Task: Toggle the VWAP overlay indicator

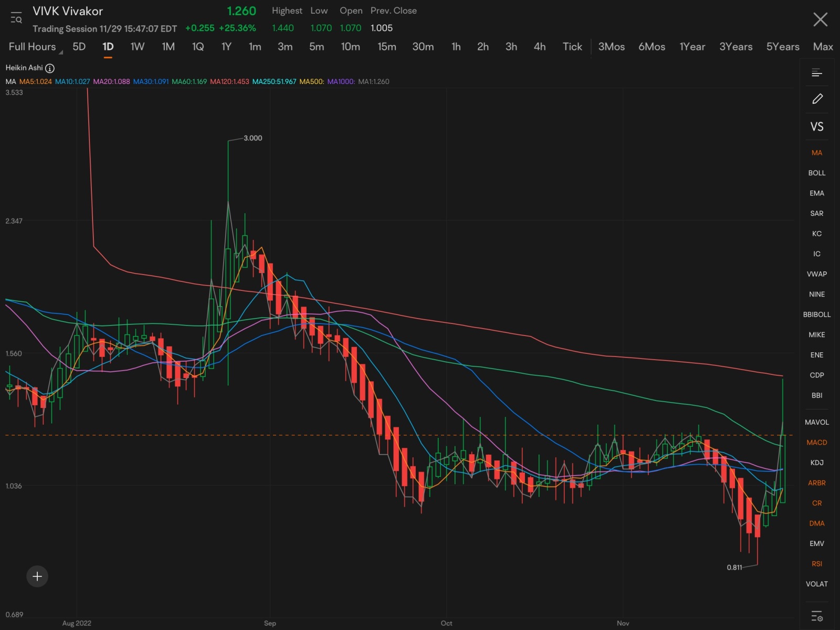Action: point(816,274)
